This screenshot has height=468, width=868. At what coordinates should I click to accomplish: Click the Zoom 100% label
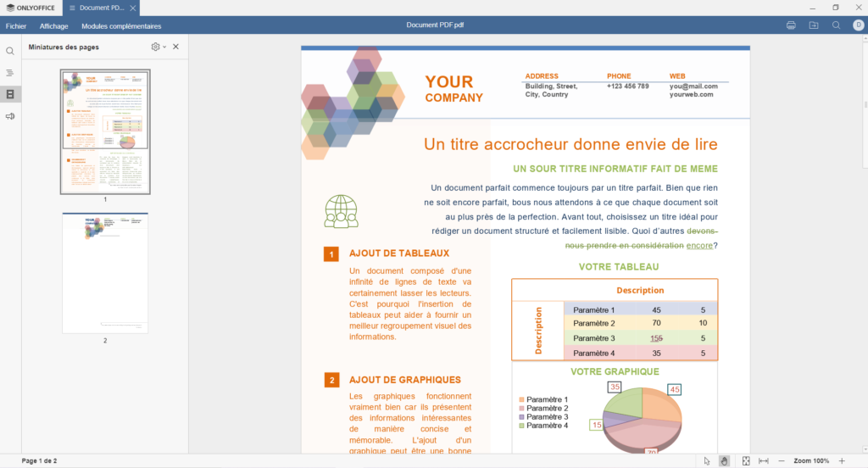811,461
